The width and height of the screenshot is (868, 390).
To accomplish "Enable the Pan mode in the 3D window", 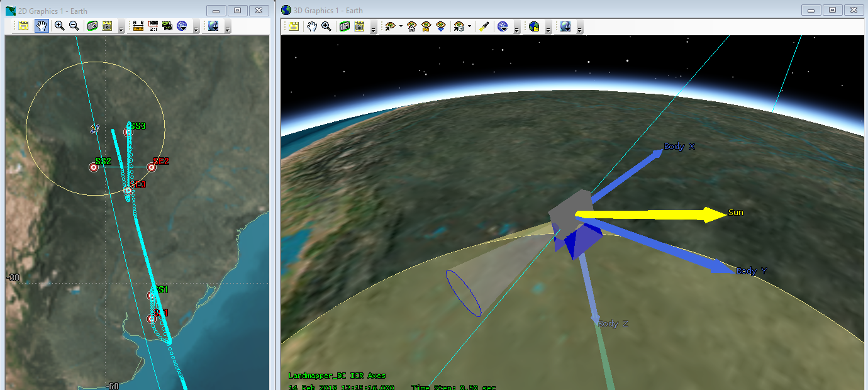I will 311,26.
